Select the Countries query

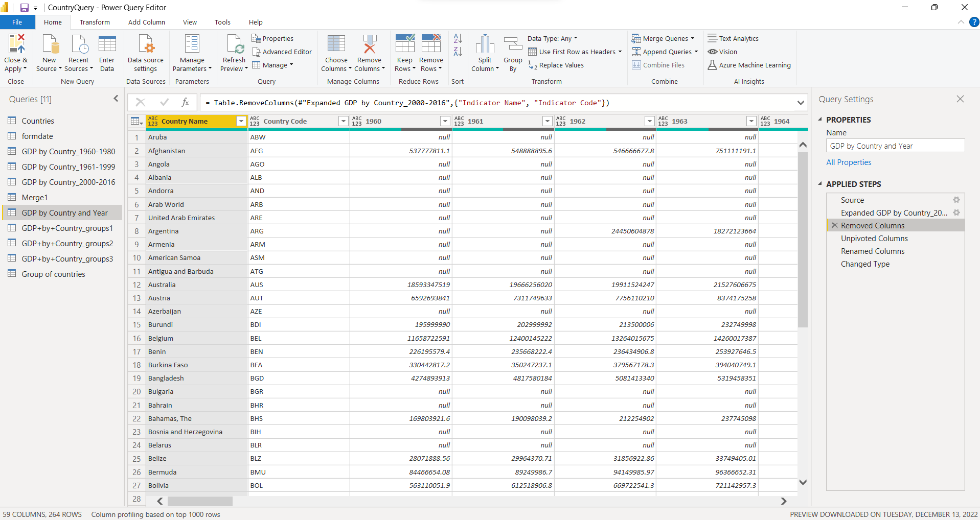pyautogui.click(x=62, y=121)
